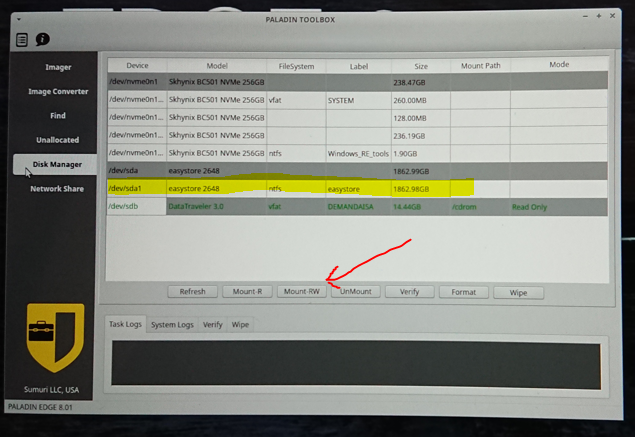
Task: Sort by the Label column header
Action: click(x=358, y=66)
